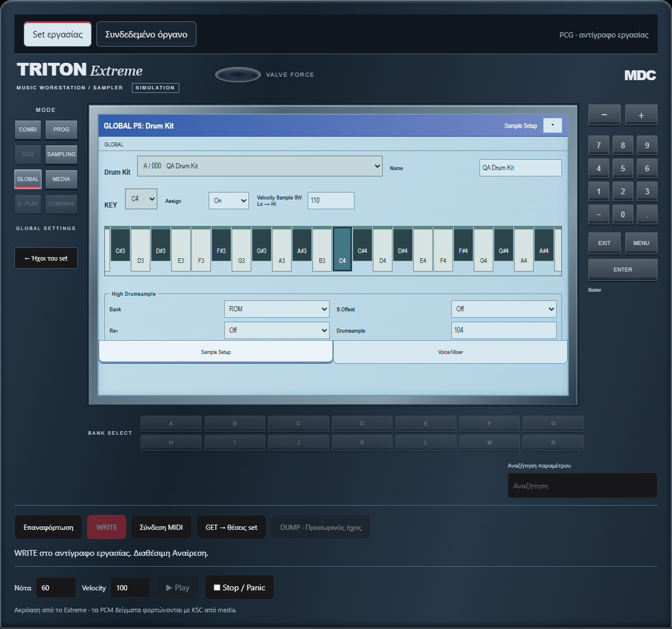Screen dimensions: 672x629
Task: Tap numeric keypad 2
Action: click(622, 191)
